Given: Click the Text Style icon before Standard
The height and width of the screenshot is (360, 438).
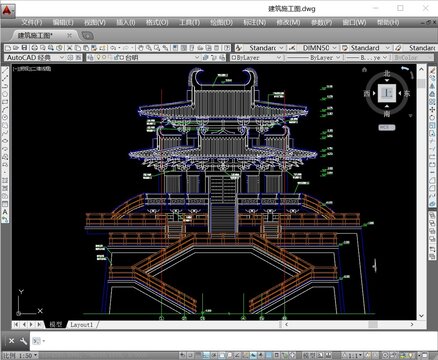Looking at the screenshot, I should coord(239,48).
